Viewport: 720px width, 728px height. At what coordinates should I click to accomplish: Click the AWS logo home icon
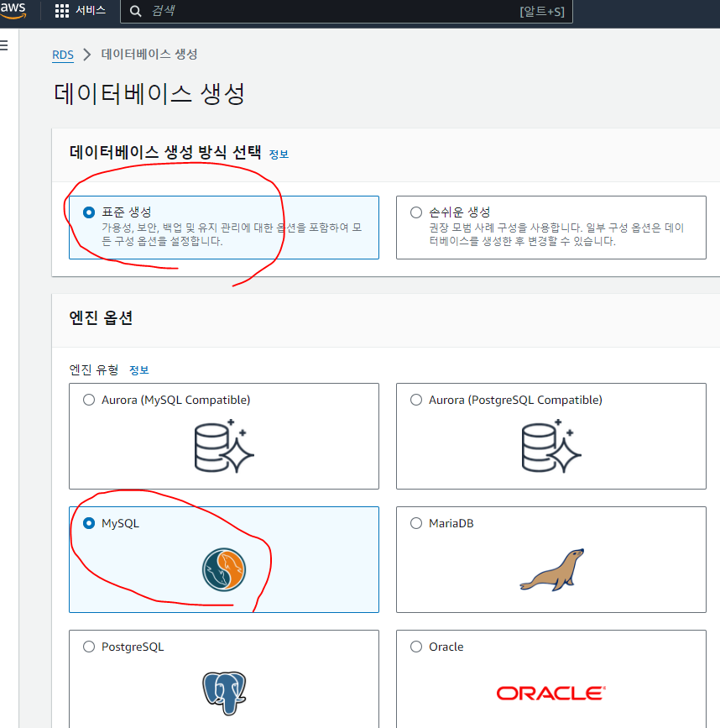tap(13, 10)
